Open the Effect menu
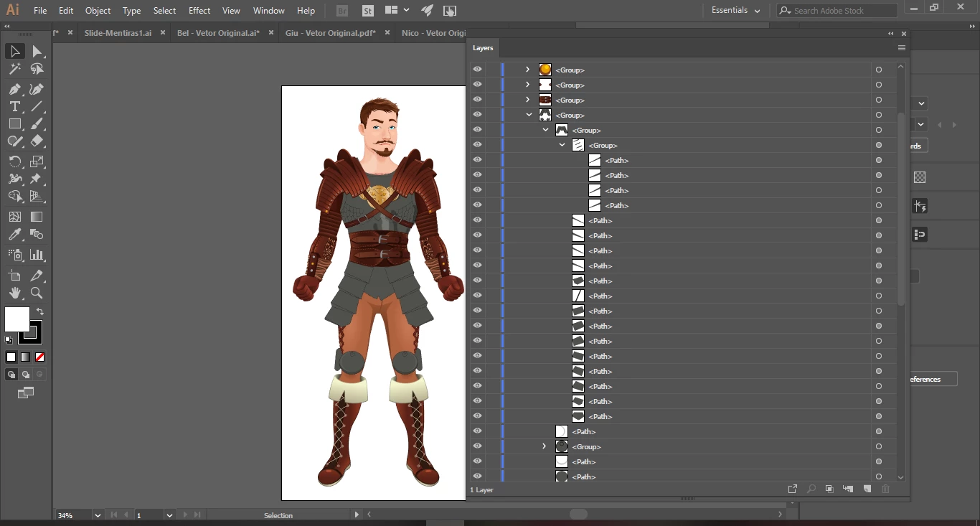980x526 pixels. click(199, 11)
